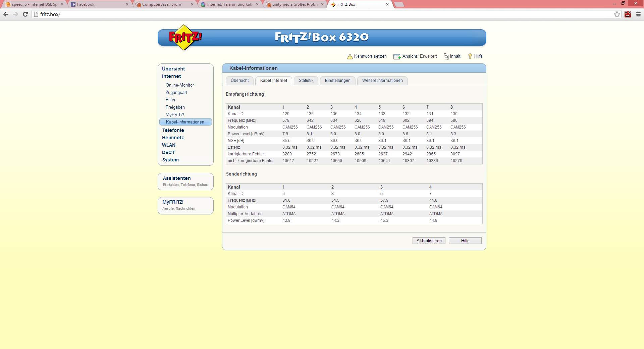
Task: Open the Weitere Informationen tab
Action: tap(382, 81)
